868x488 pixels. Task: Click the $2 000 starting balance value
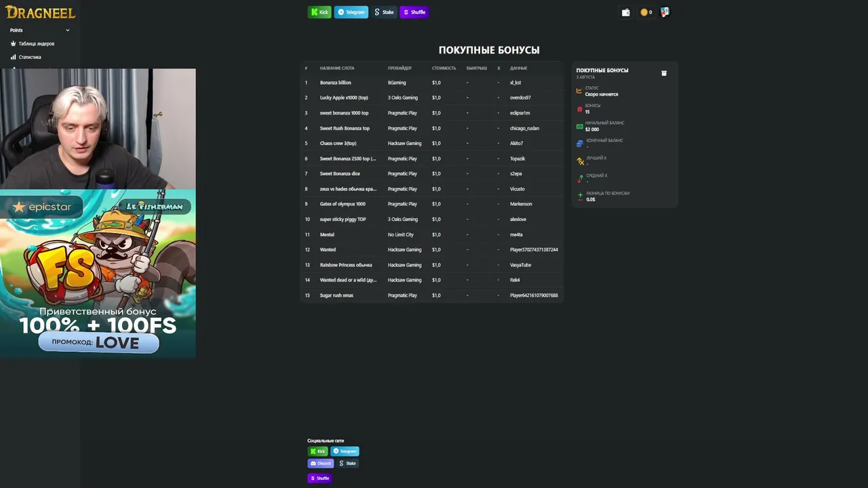point(592,129)
